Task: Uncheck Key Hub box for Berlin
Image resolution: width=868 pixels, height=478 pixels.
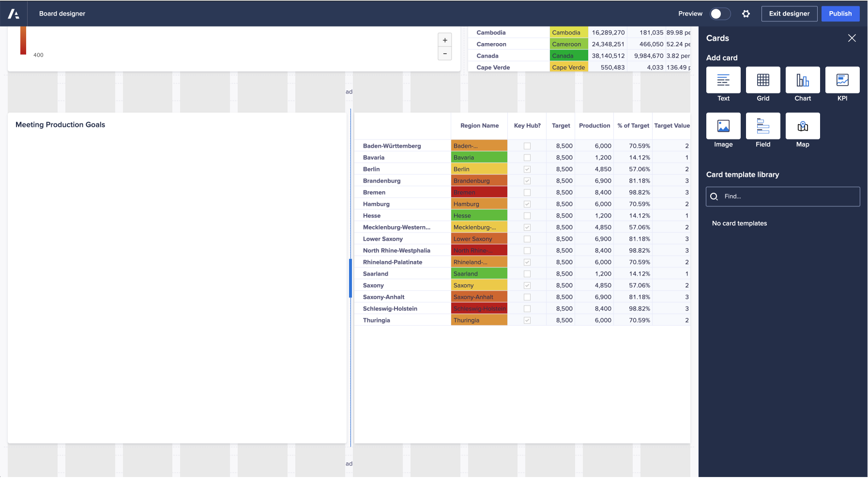Action: click(x=527, y=169)
